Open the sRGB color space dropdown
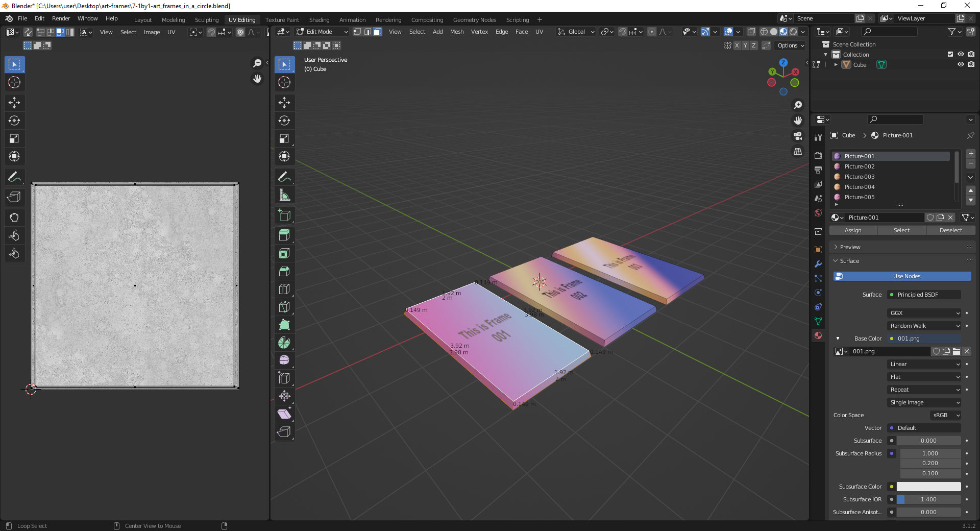The image size is (980, 531). click(x=945, y=415)
